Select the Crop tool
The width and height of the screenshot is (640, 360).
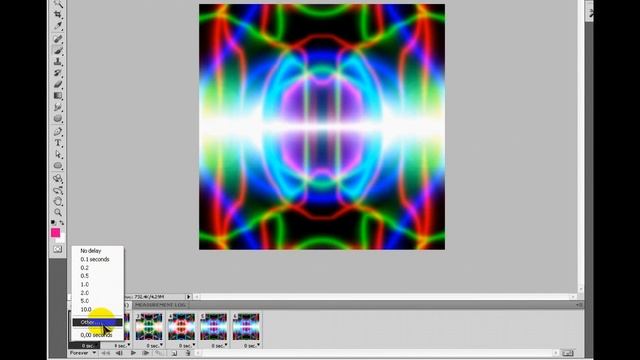[x=58, y=15]
